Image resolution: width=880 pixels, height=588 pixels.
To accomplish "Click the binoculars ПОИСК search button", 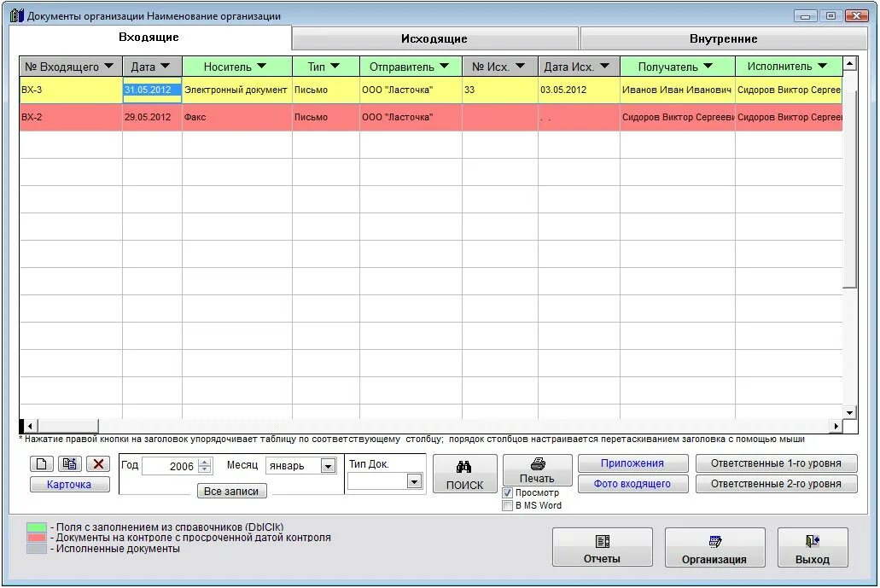I will pyautogui.click(x=464, y=474).
